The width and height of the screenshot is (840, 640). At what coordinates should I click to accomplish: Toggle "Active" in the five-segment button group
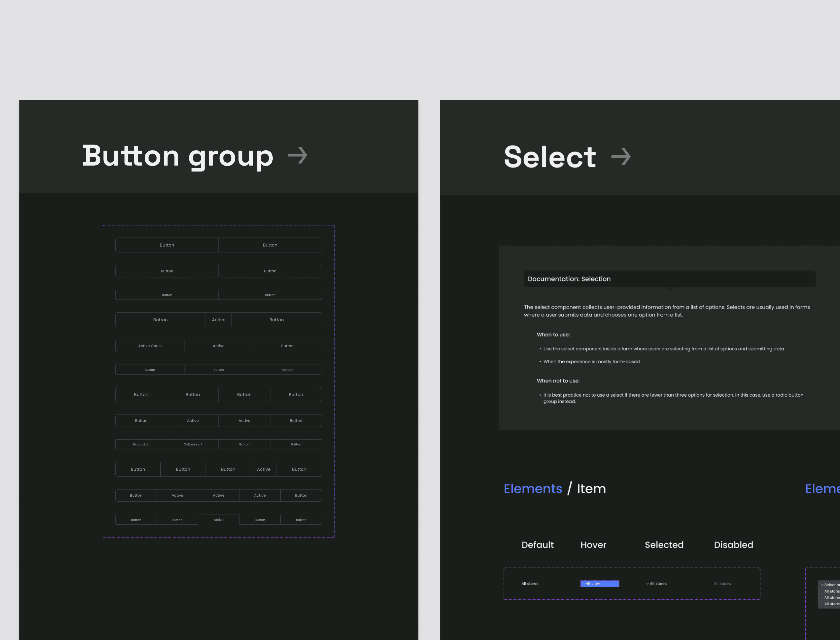pos(264,469)
